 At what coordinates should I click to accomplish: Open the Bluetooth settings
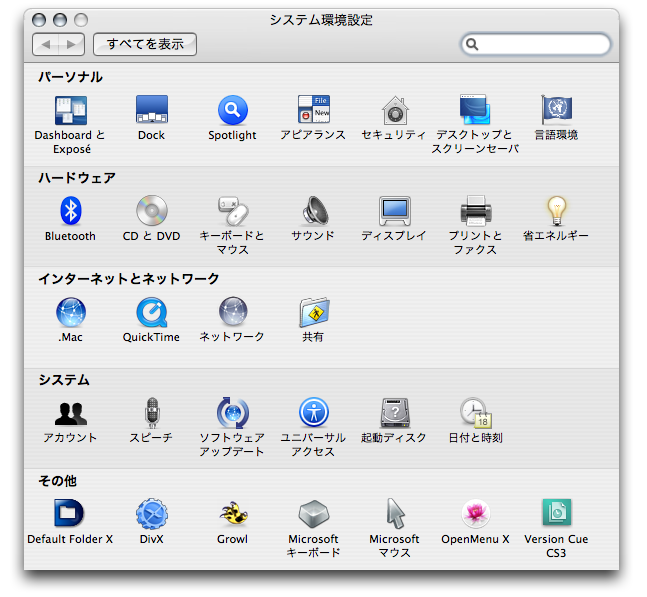click(70, 212)
